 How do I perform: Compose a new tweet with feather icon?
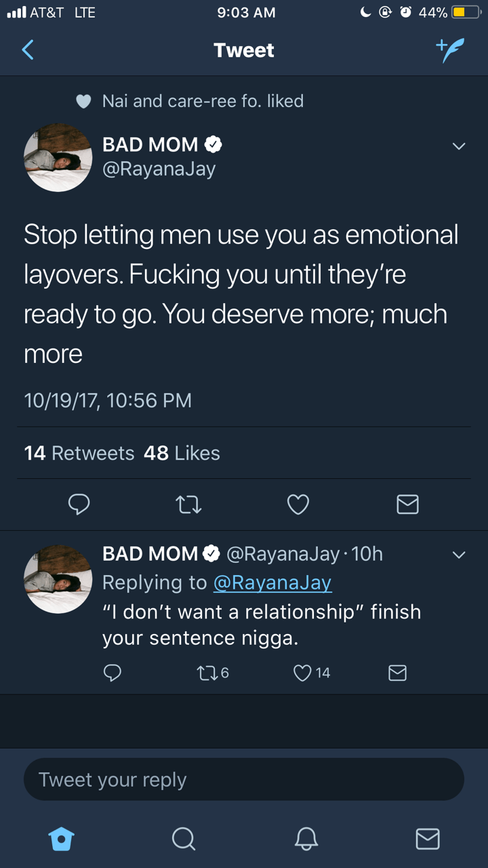coord(451,50)
